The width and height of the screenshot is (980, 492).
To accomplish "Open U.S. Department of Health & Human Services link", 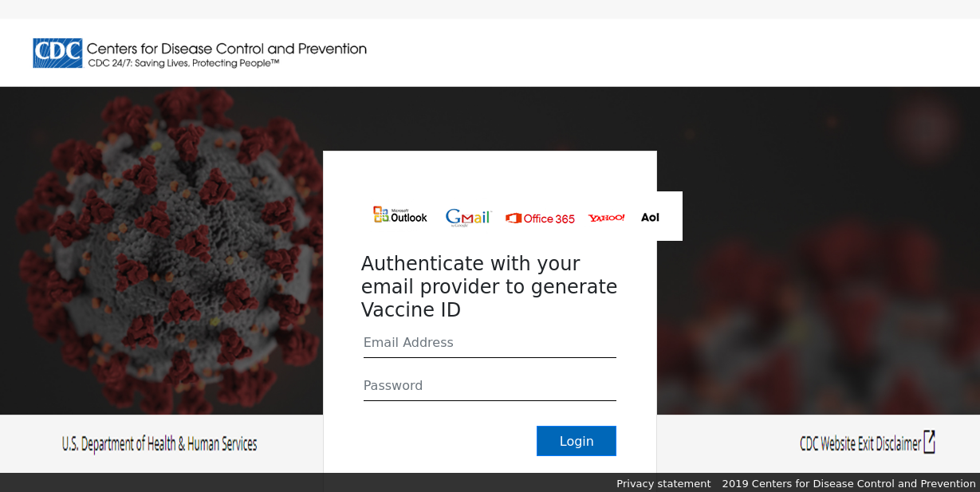I will click(x=159, y=443).
